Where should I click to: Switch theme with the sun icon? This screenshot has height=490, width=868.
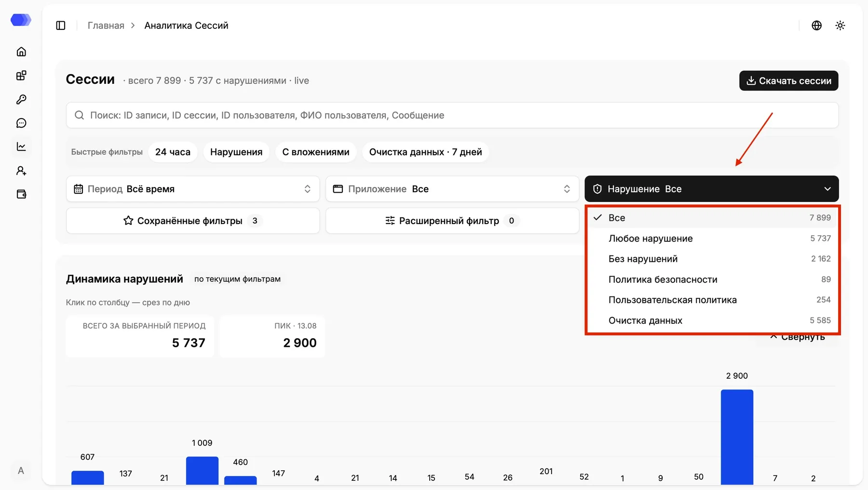pyautogui.click(x=840, y=26)
